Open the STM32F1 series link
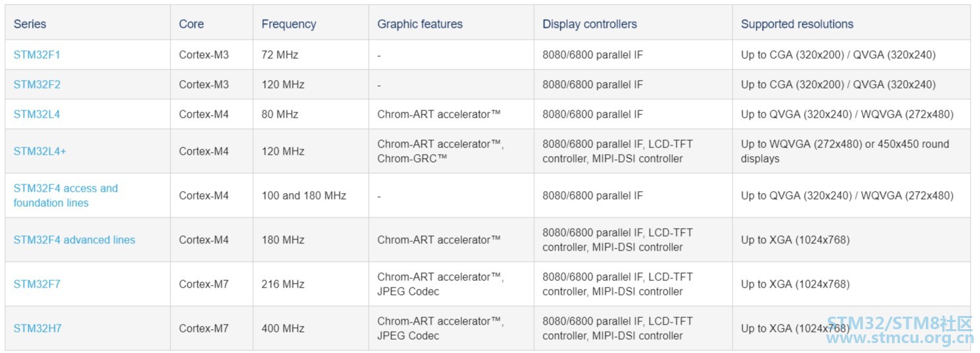This screenshot has width=980, height=353. click(x=36, y=55)
